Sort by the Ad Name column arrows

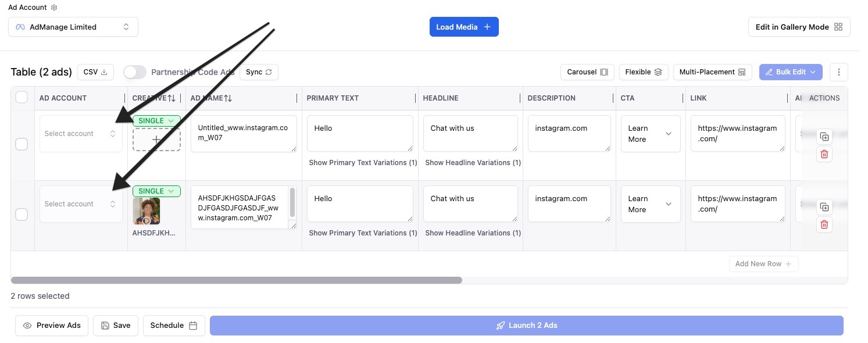click(x=228, y=98)
